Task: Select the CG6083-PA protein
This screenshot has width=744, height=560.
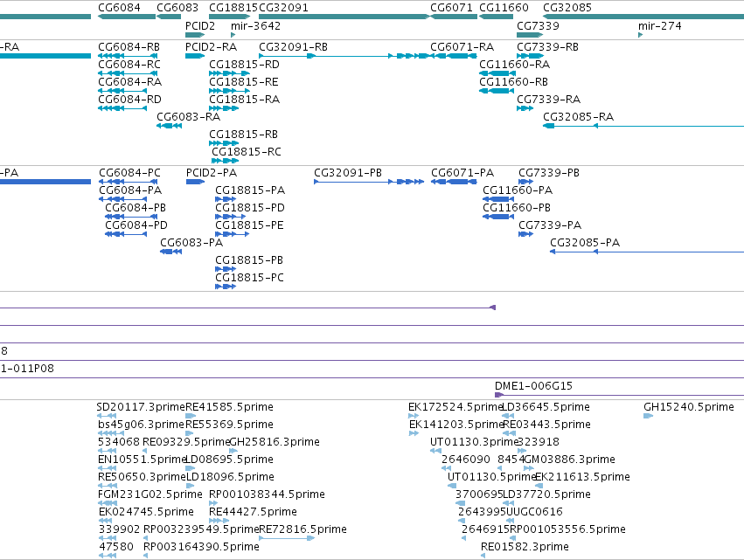Action: coord(191,243)
